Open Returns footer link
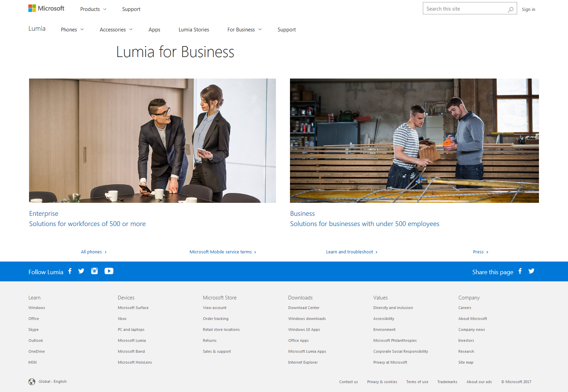Image resolution: width=568 pixels, height=392 pixels. (210, 340)
